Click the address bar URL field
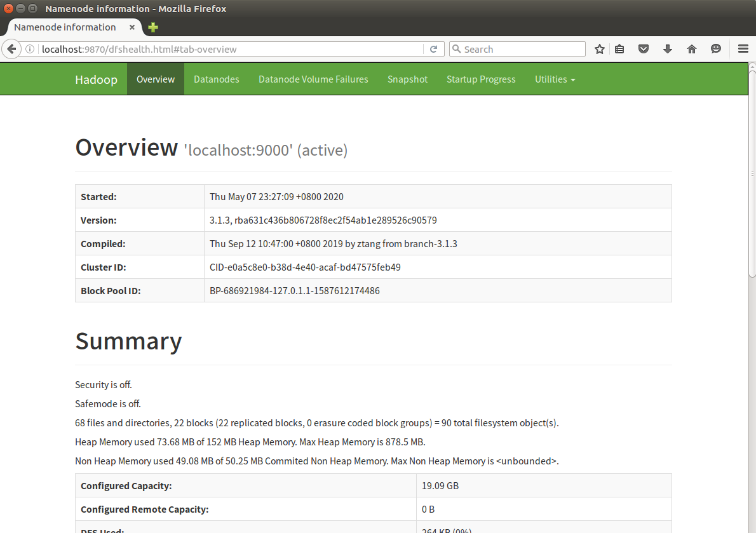The width and height of the screenshot is (756, 533). tap(191, 48)
